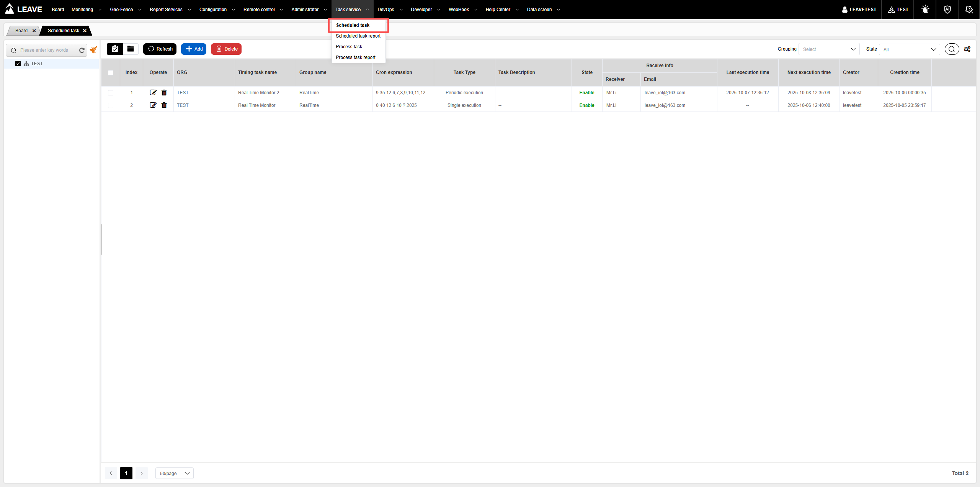
Task: Choose Scheduled task report menu entry
Action: click(358, 36)
